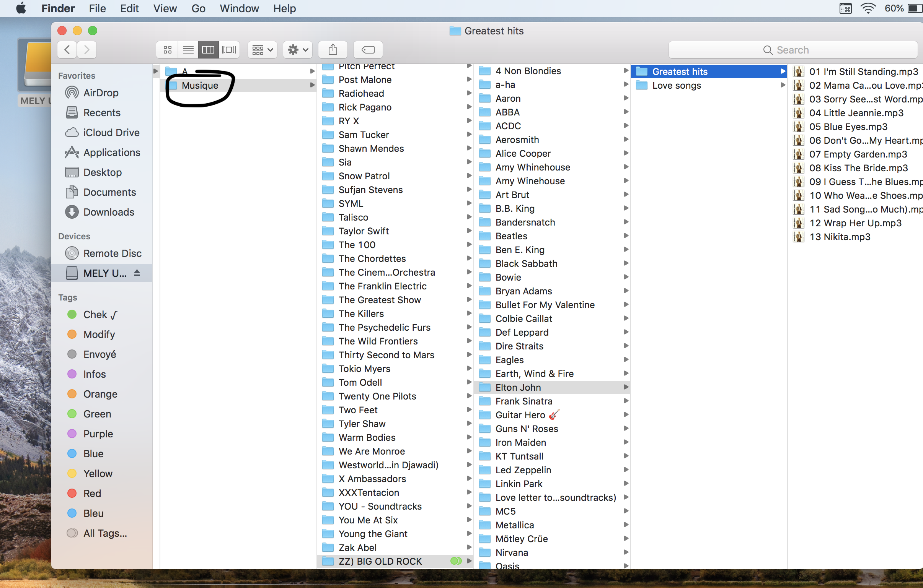This screenshot has width=923, height=588.
Task: Switch to list view in toolbar
Action: click(188, 50)
